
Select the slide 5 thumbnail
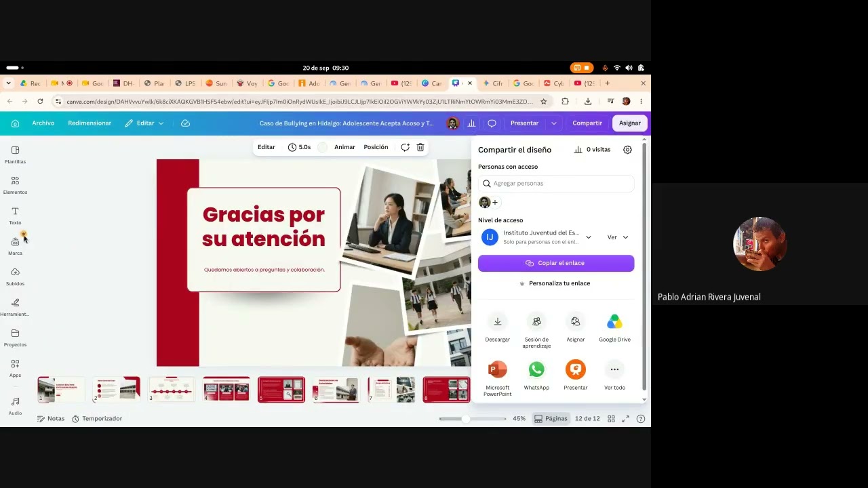coord(281,390)
